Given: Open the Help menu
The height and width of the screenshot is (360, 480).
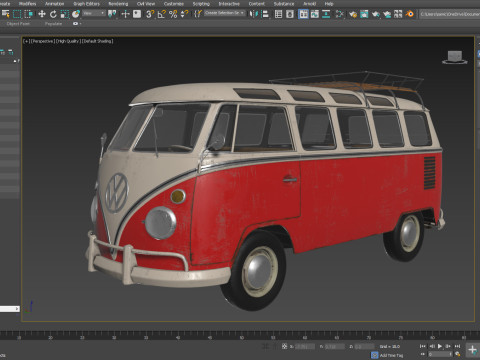Looking at the screenshot, I should (329, 4).
